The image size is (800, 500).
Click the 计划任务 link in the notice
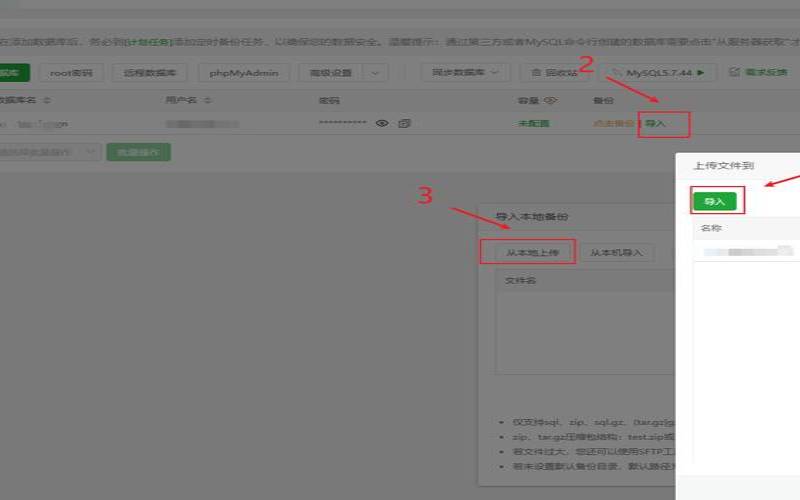pyautogui.click(x=149, y=42)
